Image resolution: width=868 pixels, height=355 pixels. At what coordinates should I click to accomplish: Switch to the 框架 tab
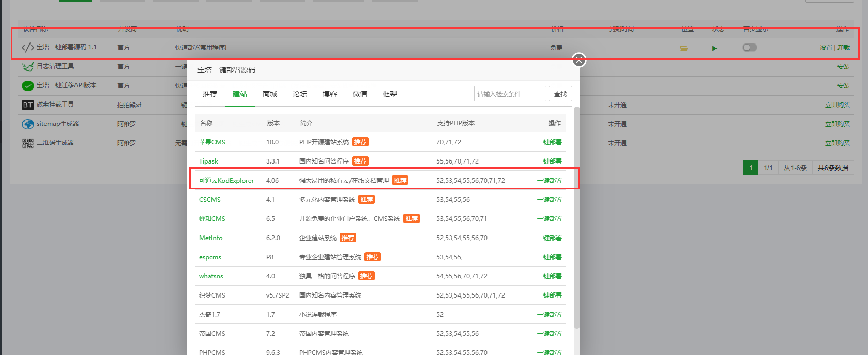390,94
